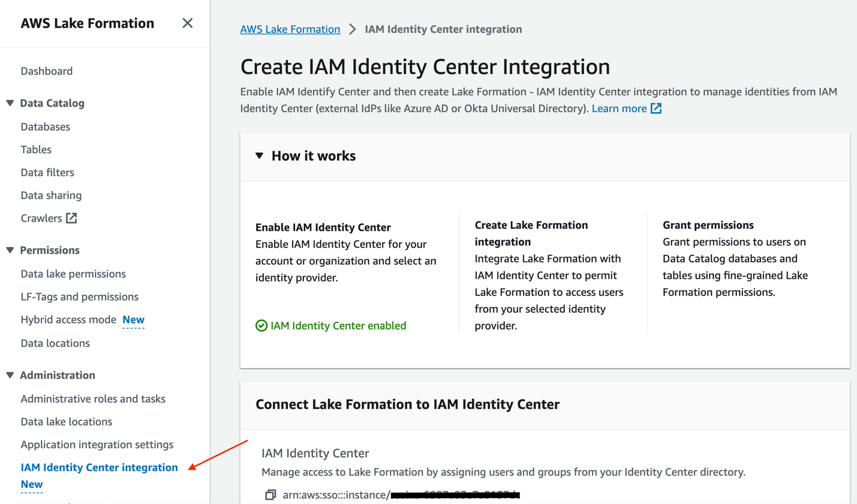The image size is (857, 504).
Task: Click the Learn more external link icon
Action: (656, 108)
